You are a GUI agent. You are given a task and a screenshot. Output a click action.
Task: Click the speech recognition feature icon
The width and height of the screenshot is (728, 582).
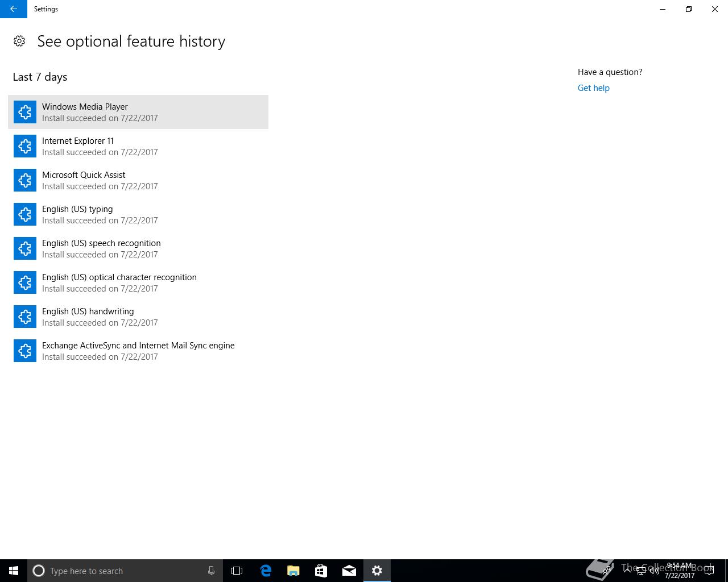[x=25, y=248]
